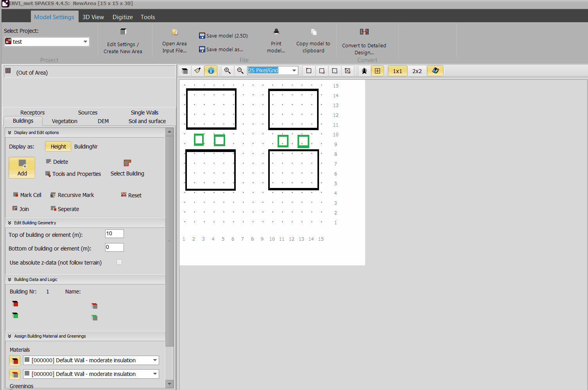
Task: Click the Add building button
Action: point(22,168)
